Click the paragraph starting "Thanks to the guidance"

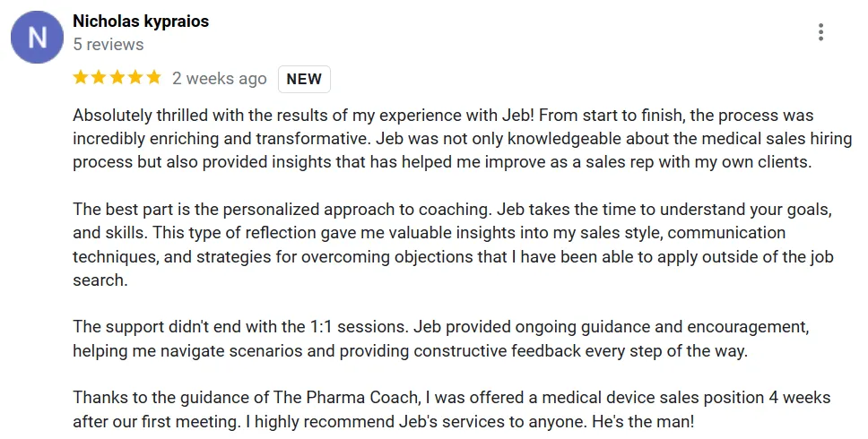(448, 409)
